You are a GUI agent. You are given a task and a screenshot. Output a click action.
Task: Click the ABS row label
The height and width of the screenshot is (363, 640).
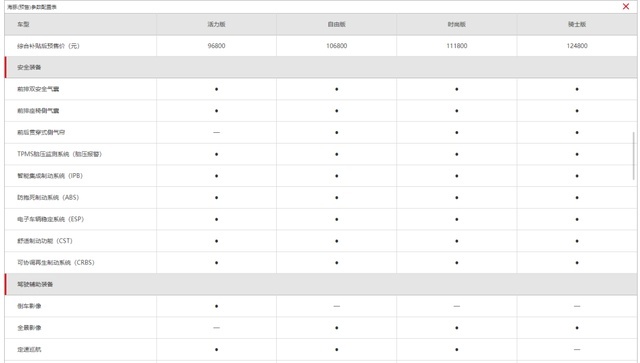pos(48,197)
